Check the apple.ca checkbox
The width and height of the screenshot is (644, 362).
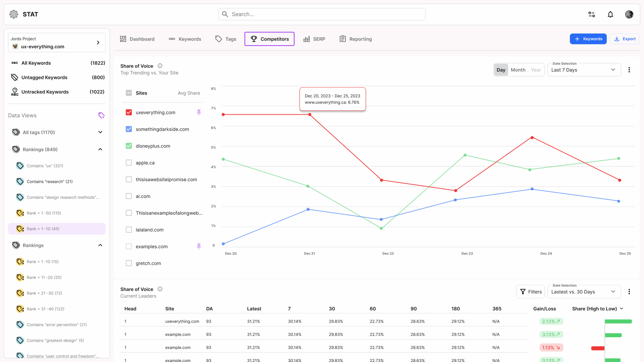point(129,163)
